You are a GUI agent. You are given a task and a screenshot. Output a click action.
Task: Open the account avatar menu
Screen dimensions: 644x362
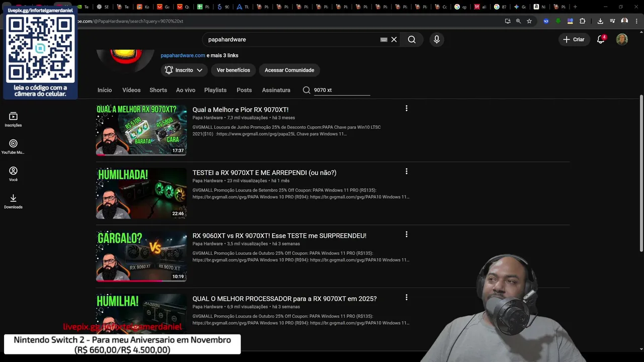(x=622, y=39)
